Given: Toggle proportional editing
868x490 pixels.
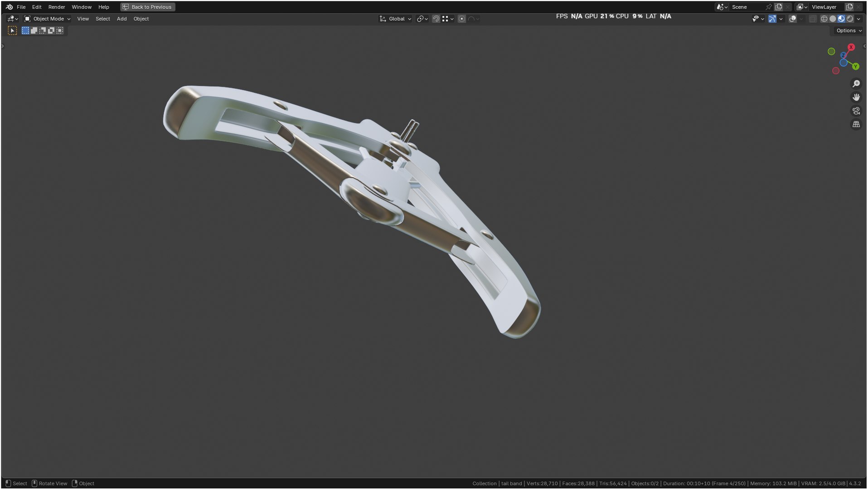Looking at the screenshot, I should 462,19.
